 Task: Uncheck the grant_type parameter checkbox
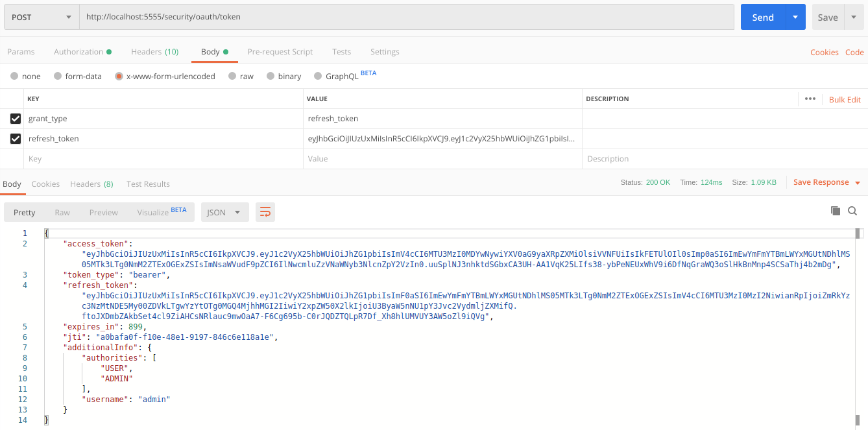(x=16, y=119)
